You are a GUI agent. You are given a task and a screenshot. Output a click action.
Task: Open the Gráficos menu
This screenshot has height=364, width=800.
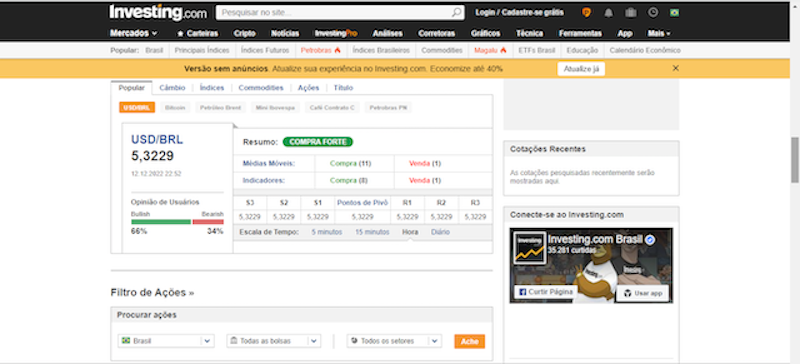point(486,33)
